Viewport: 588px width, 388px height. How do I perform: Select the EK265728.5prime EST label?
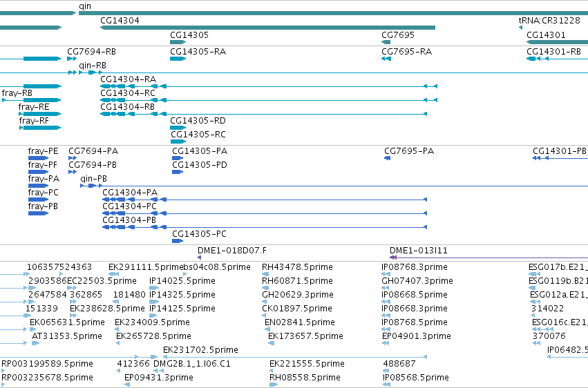click(154, 336)
